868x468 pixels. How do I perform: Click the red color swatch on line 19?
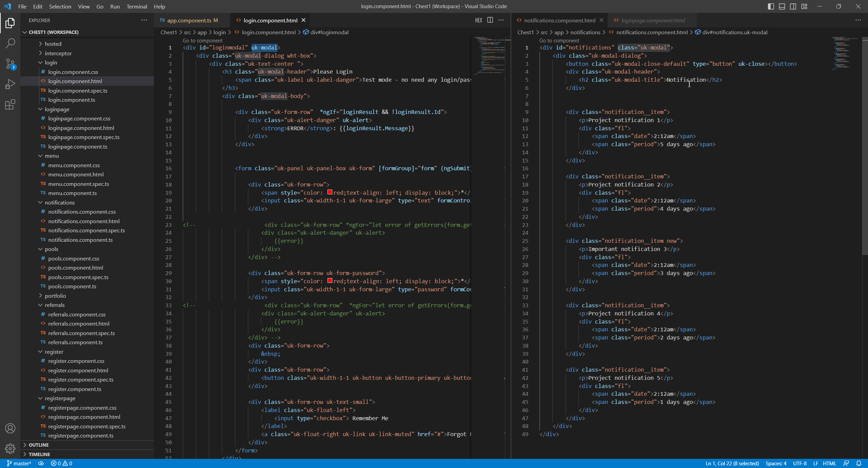coord(330,192)
